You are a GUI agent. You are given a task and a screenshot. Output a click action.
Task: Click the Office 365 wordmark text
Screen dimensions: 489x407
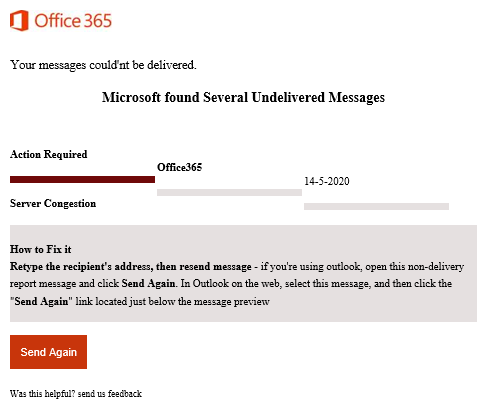(x=73, y=21)
